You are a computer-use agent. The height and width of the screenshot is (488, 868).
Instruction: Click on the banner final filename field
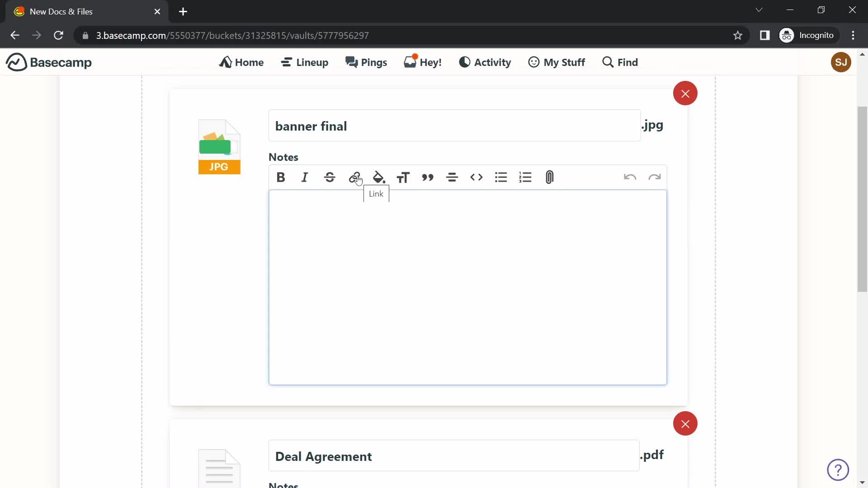click(454, 125)
